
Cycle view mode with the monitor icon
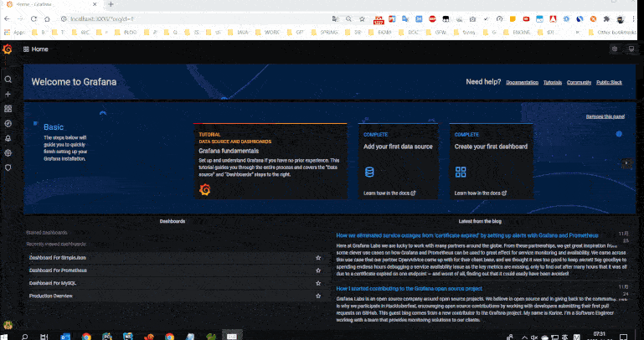tap(631, 49)
